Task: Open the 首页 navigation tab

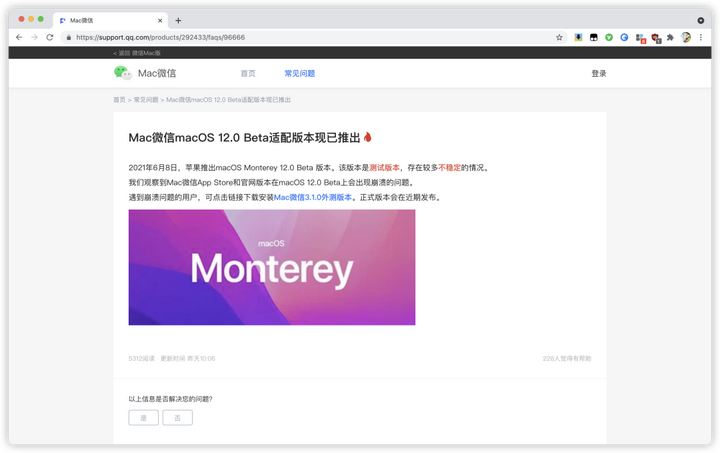Action: pyautogui.click(x=248, y=73)
